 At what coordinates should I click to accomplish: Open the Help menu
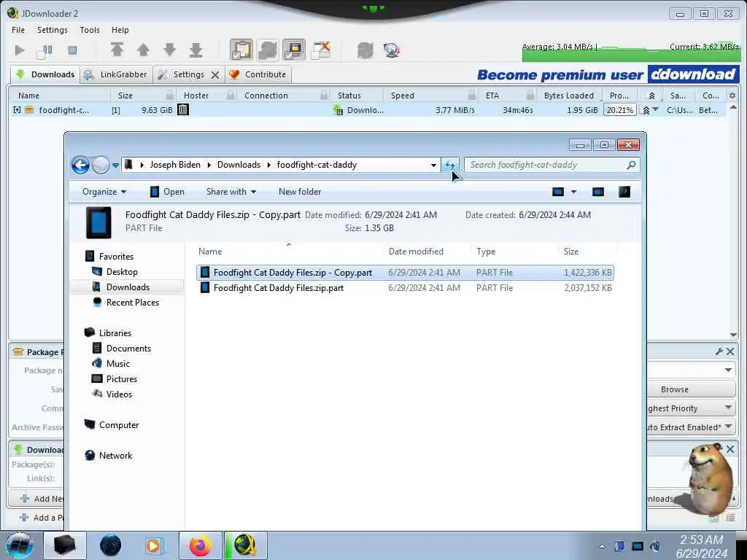tap(120, 29)
